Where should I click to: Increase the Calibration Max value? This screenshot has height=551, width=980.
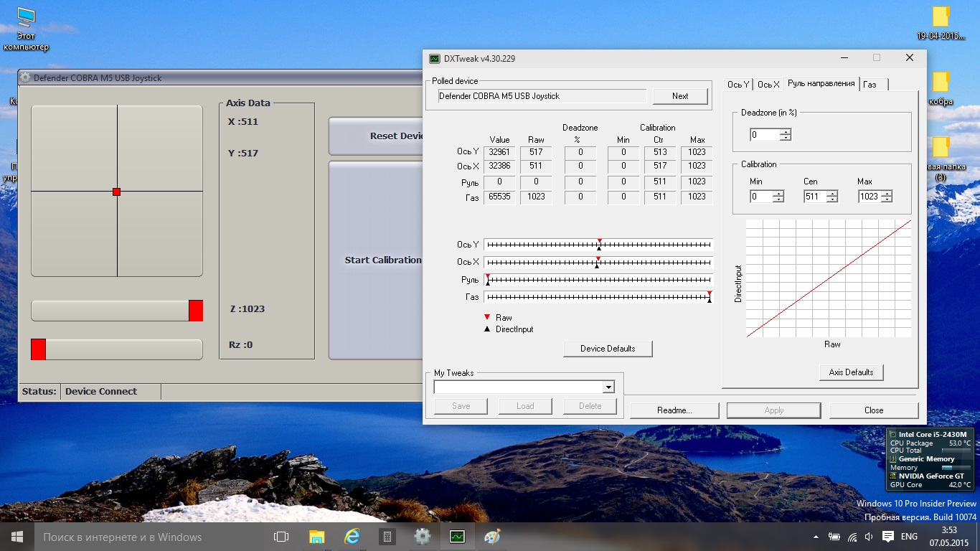coord(887,194)
